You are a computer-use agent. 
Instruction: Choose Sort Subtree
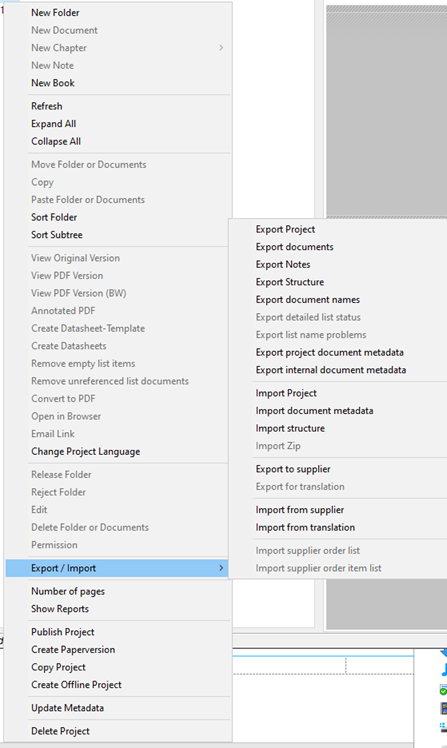pyautogui.click(x=57, y=235)
